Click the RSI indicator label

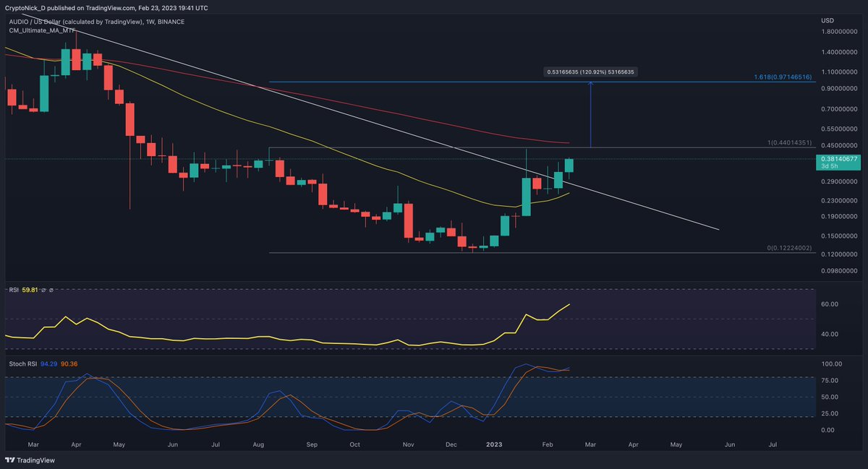coord(13,291)
